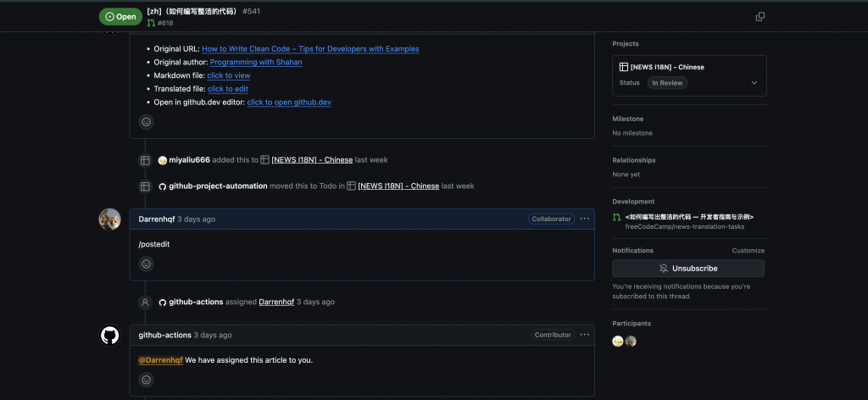868x400 pixels.
Task: Open the NEWS I18N - Chinese link in miyaliu666's event
Action: [x=312, y=160]
